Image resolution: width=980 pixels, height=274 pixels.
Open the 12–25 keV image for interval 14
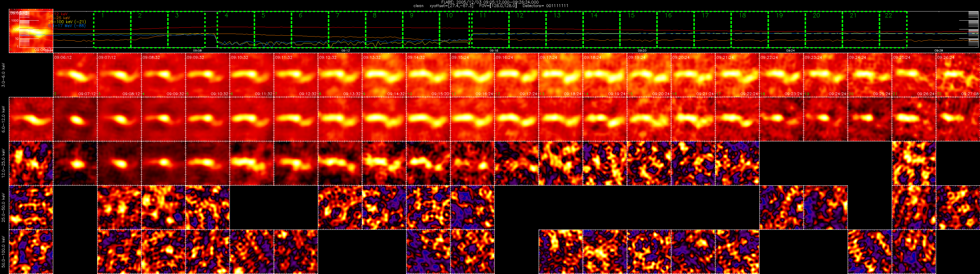coord(605,164)
